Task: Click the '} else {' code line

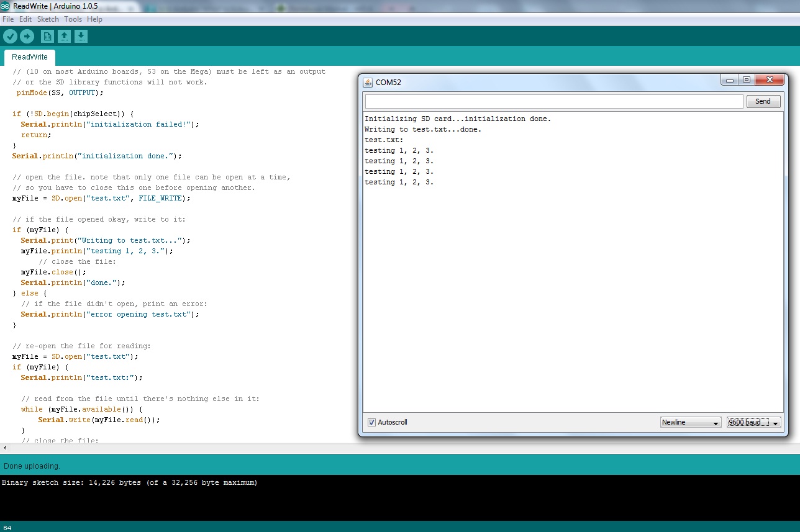Action: [x=30, y=293]
